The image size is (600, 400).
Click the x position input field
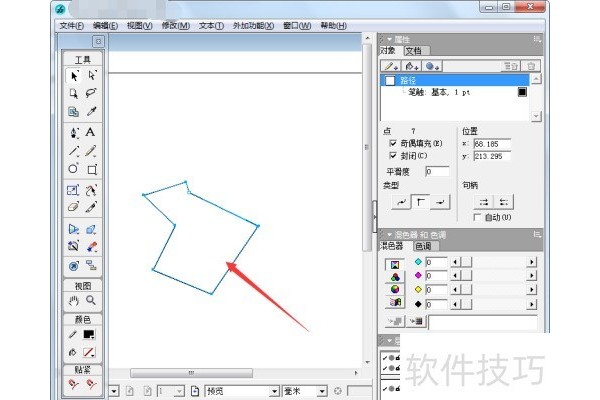pos(492,144)
